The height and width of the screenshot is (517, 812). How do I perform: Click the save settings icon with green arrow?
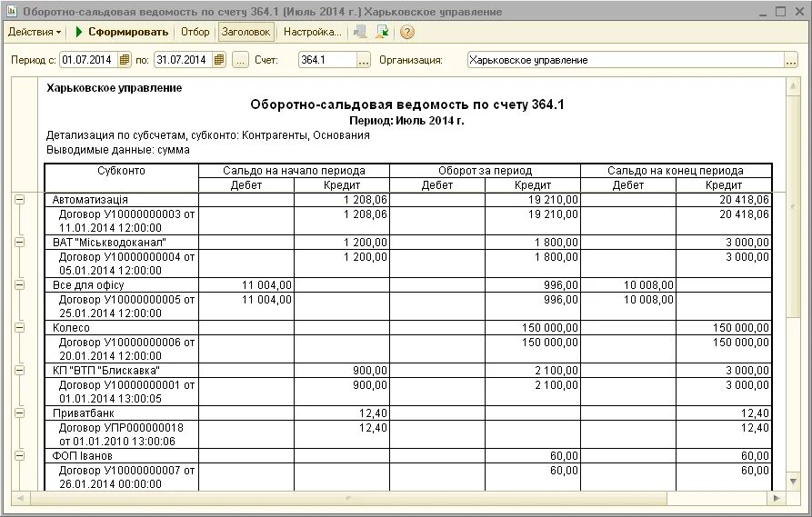[x=383, y=32]
